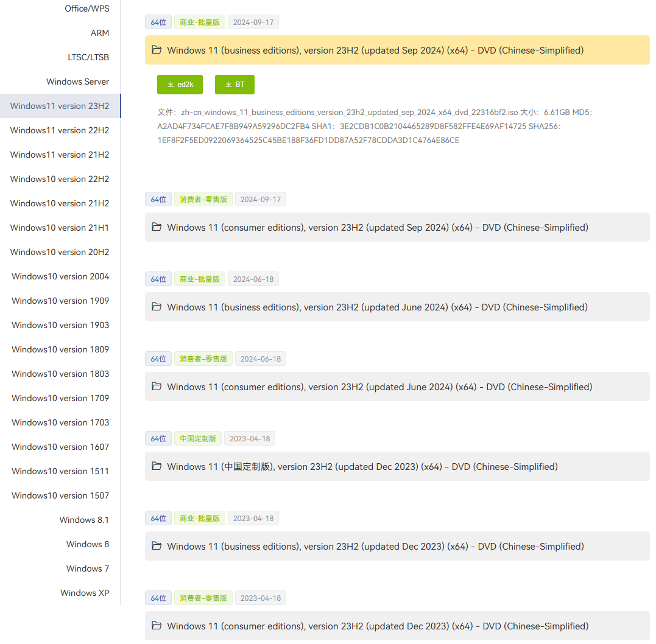Click the folder icon of consumer editions Dec 2023
Screen dimensions: 656x644
(x=157, y=626)
